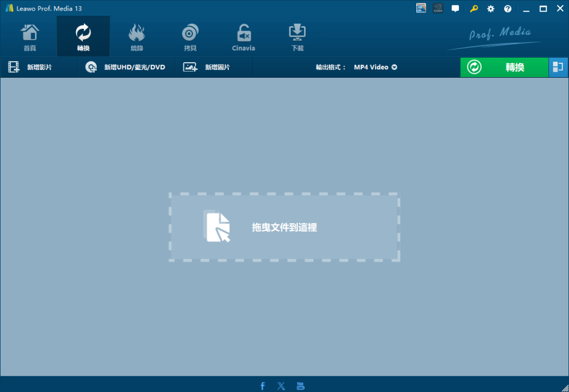Click the Leawo app logo in title bar
This screenshot has width=569, height=392.
click(x=9, y=8)
